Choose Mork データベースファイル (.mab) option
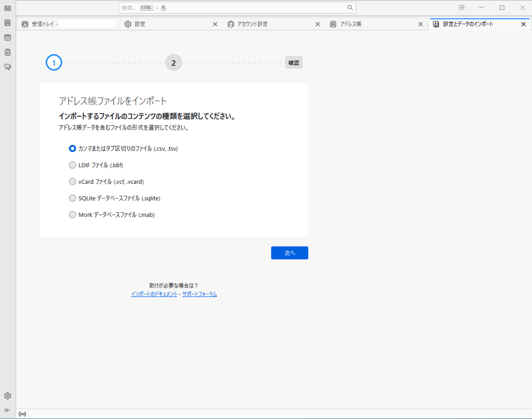Viewport: 532px width, 419px height. (72, 215)
